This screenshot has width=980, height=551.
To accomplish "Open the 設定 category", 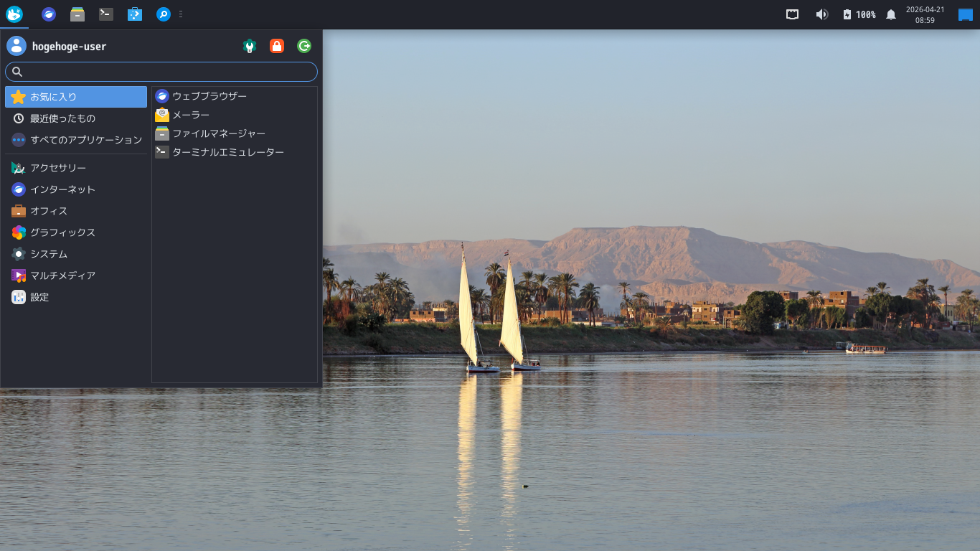I will coord(76,297).
